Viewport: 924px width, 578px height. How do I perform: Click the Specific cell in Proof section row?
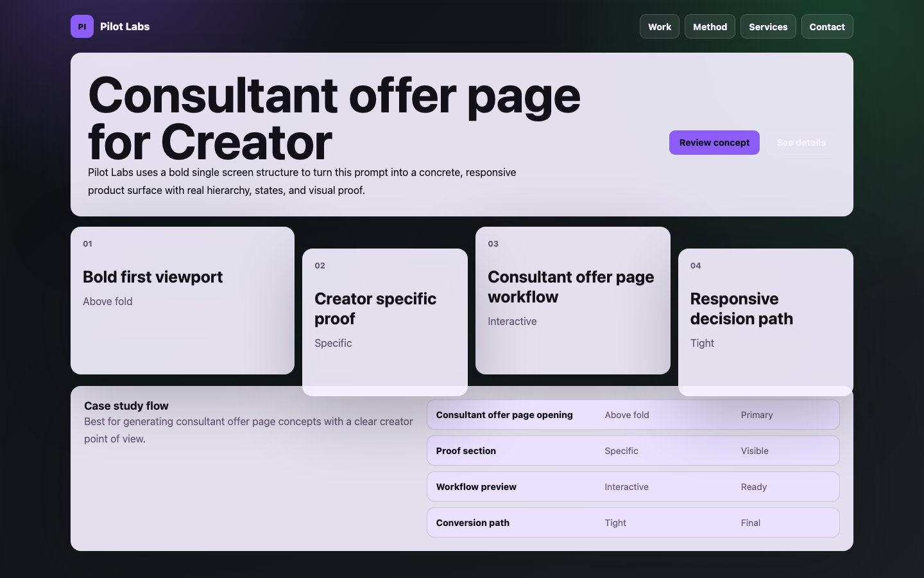pos(621,451)
